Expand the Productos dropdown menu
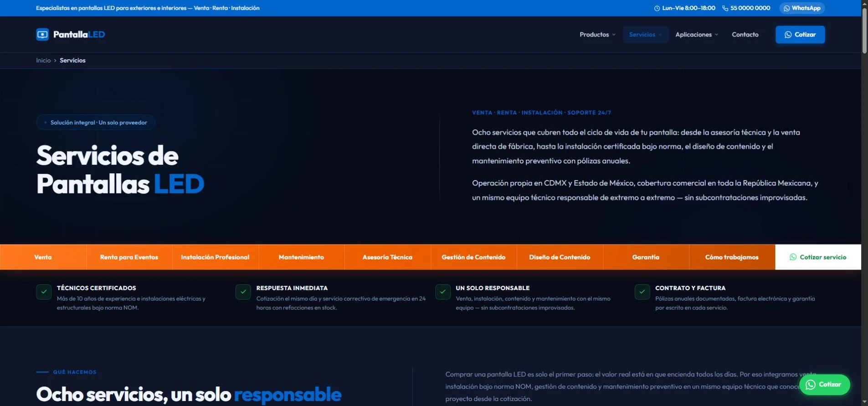The width and height of the screenshot is (868, 406). coord(597,35)
